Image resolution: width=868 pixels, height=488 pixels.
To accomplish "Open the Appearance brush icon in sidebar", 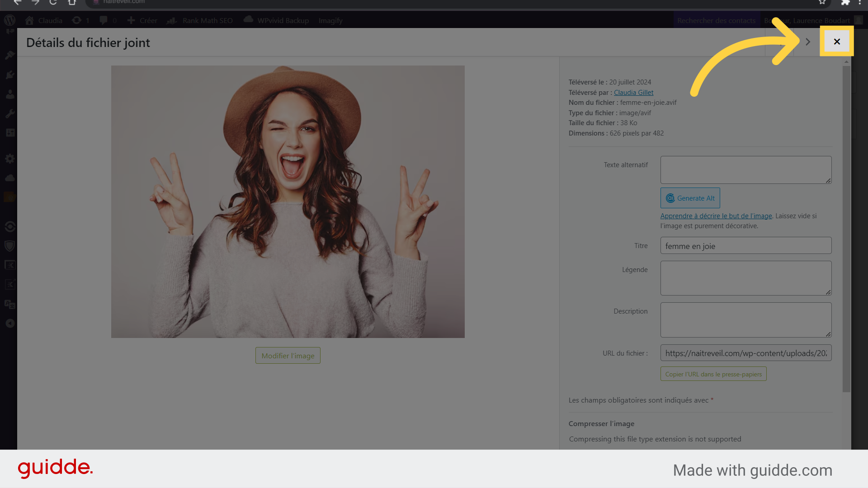I will coord(10,55).
